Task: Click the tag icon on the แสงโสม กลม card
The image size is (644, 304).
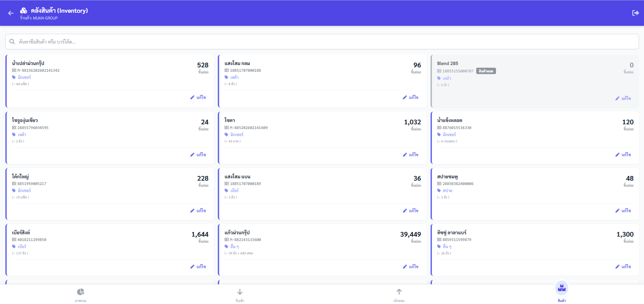Action: 227,77
